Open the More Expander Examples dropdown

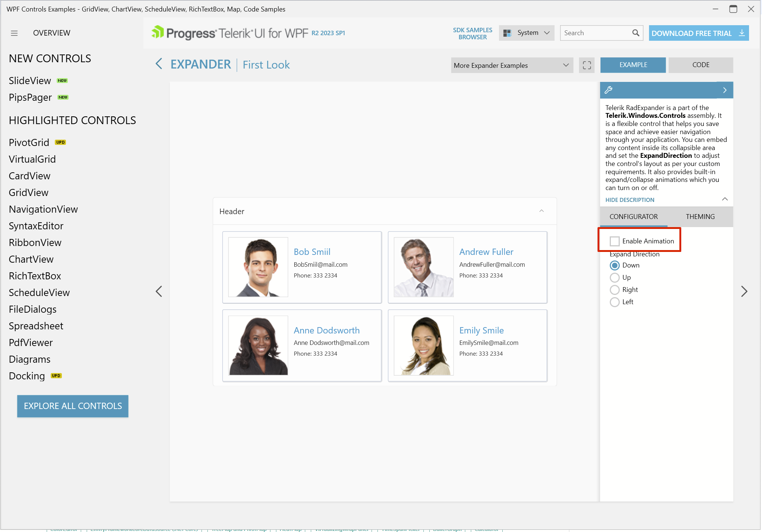[512, 65]
